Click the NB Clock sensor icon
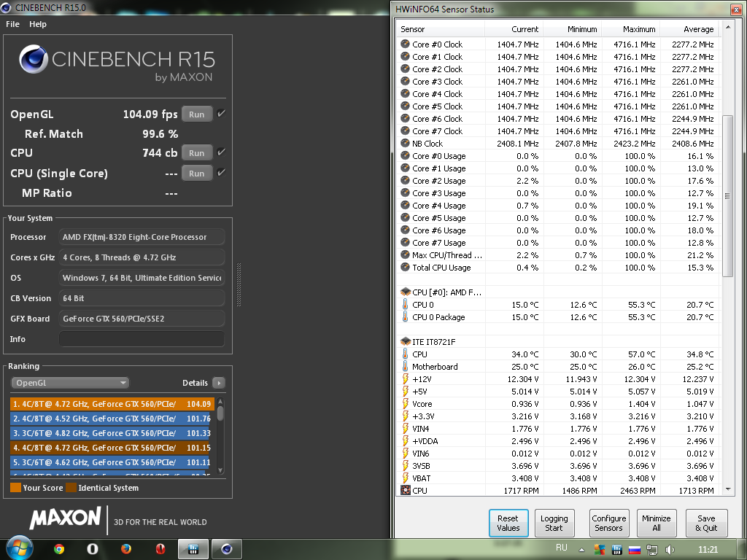747x560 pixels. pos(405,143)
